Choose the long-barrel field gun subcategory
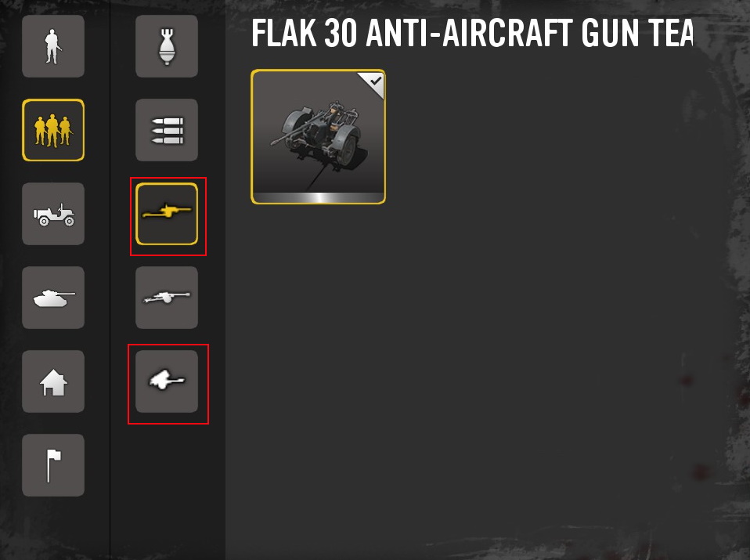Screen dimensions: 750x560 coord(167,298)
